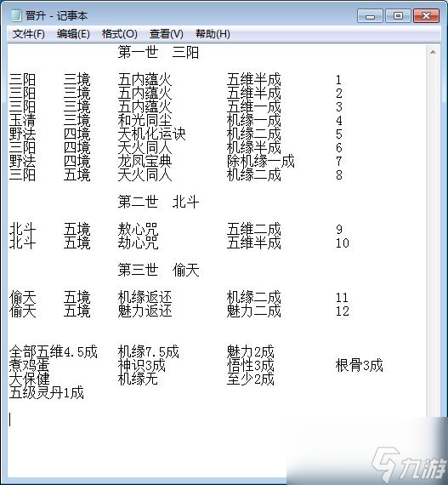448x485 pixels.
Task: Click the Notepad icon in the title bar
Action: (16, 15)
